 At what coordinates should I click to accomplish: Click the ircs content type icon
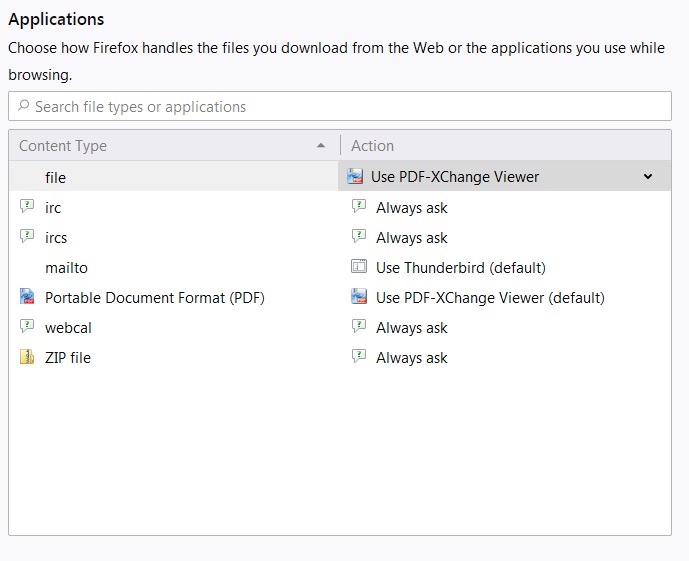pos(27,237)
